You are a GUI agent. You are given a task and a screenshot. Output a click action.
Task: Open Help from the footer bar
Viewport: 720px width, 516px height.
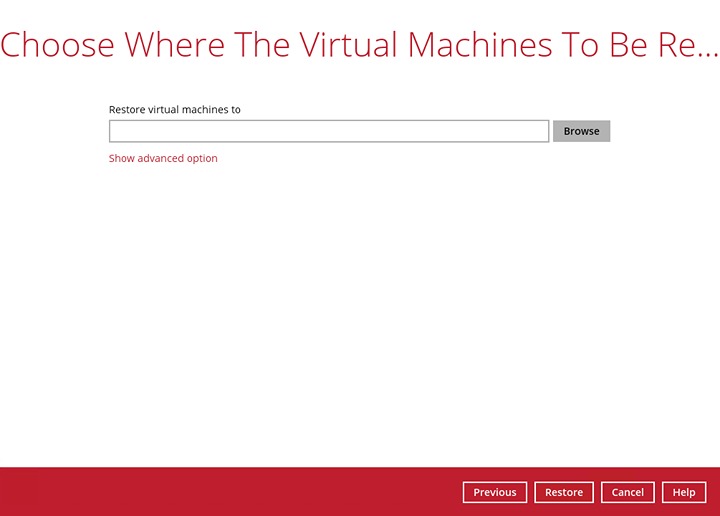tap(684, 492)
